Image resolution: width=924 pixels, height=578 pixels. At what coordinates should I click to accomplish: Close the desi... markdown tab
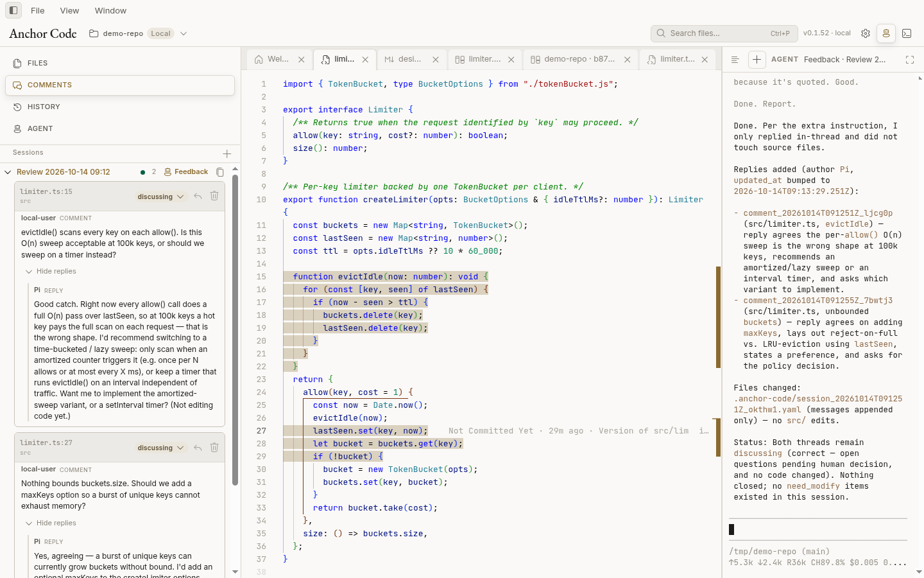click(436, 59)
